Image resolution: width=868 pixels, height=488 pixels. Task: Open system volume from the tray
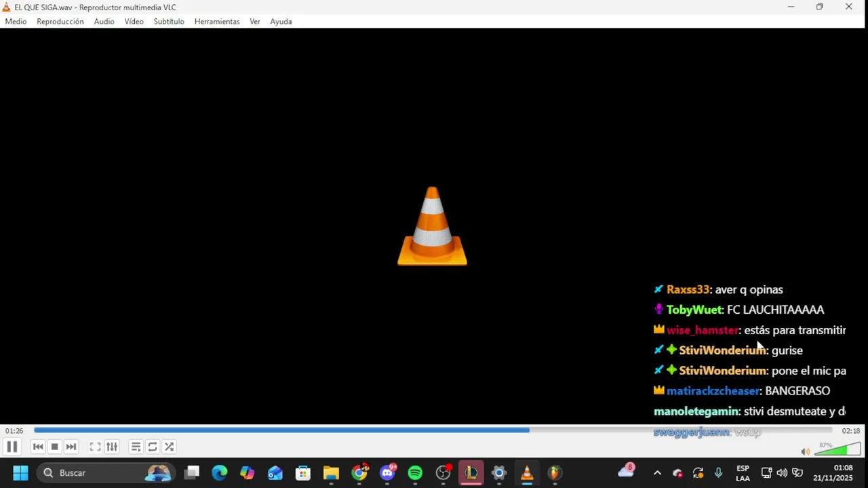pyautogui.click(x=782, y=473)
